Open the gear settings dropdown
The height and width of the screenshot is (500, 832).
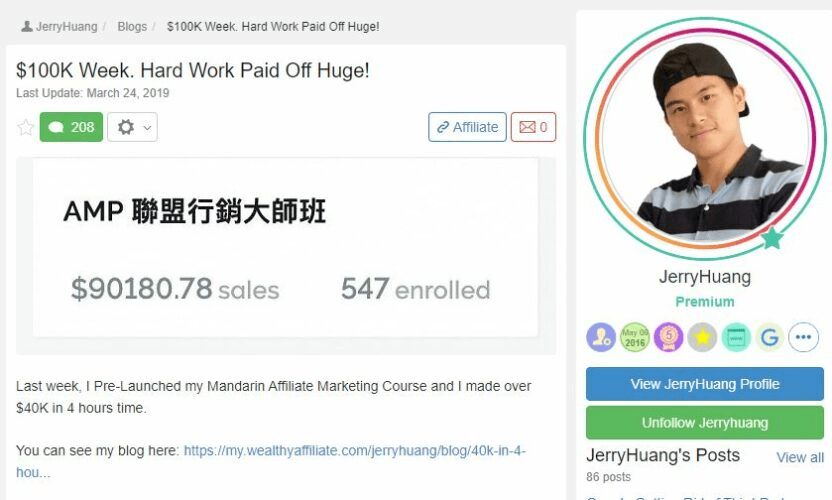click(132, 127)
